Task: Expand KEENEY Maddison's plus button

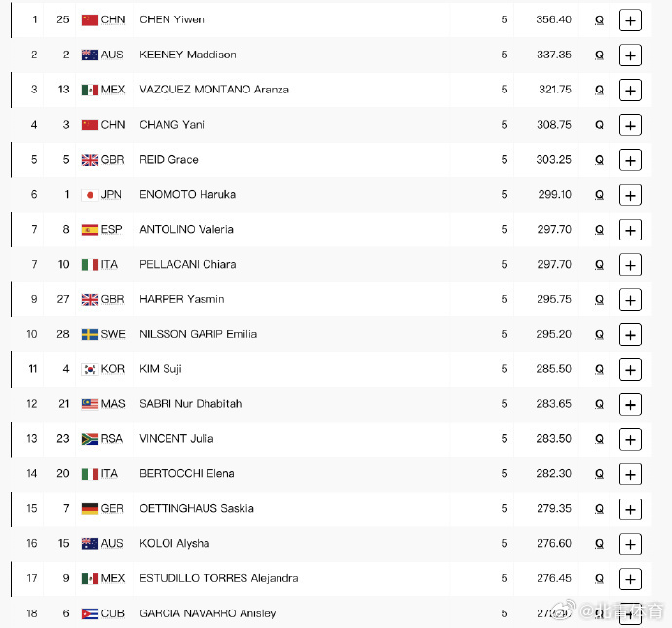Action: pos(630,55)
